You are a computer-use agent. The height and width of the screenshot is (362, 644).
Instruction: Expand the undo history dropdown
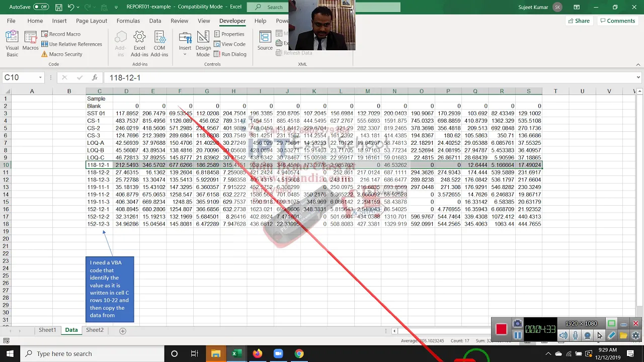pyautogui.click(x=79, y=7)
